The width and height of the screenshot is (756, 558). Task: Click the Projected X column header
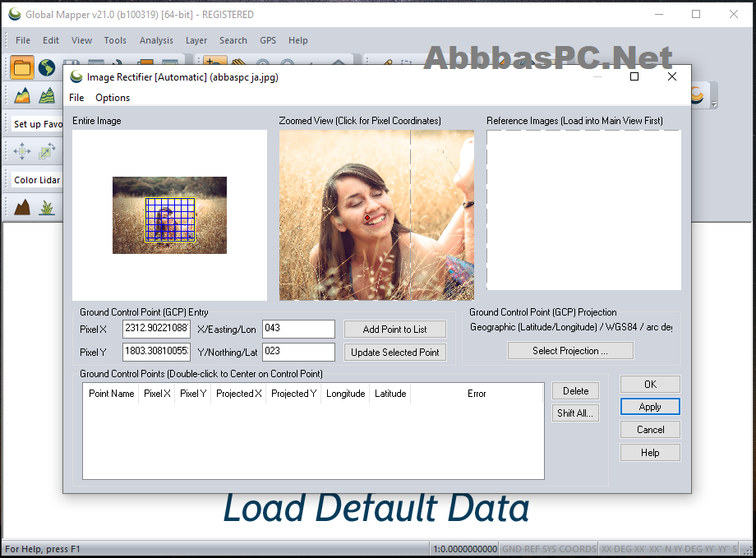tap(238, 394)
